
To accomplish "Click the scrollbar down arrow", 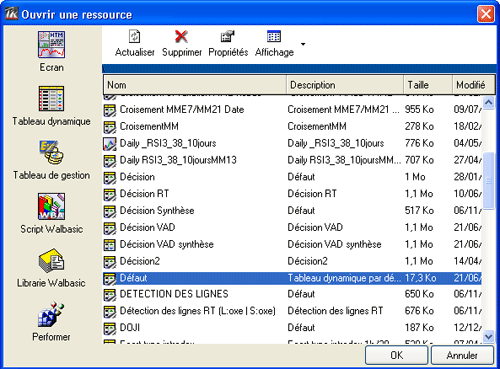I will pyautogui.click(x=488, y=336).
